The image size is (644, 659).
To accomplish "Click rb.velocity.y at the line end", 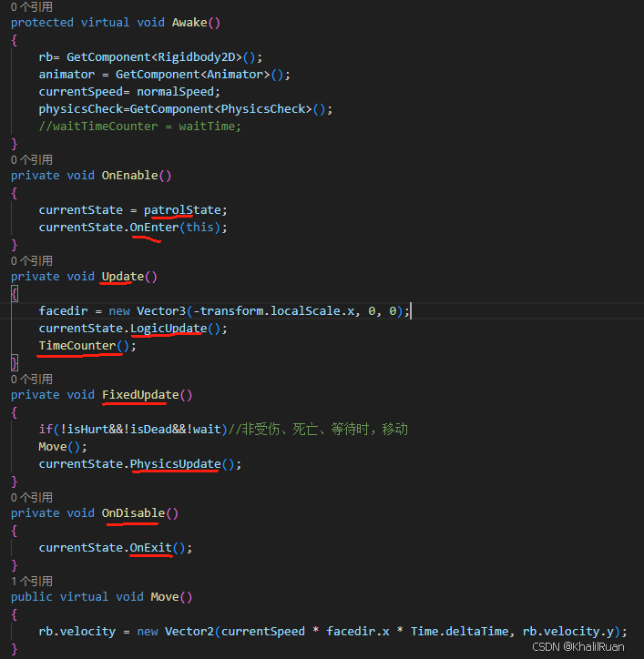I will (x=568, y=632).
